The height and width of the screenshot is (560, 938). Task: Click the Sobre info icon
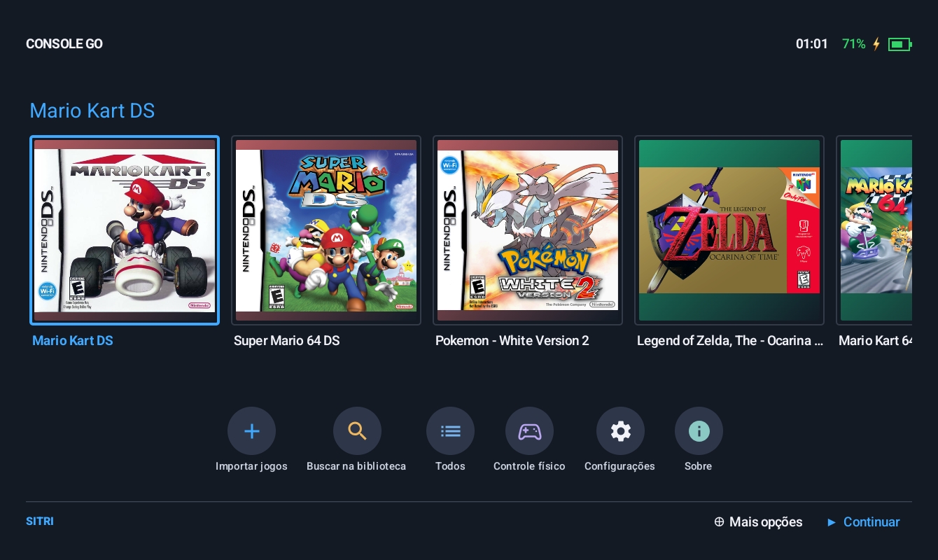point(699,431)
